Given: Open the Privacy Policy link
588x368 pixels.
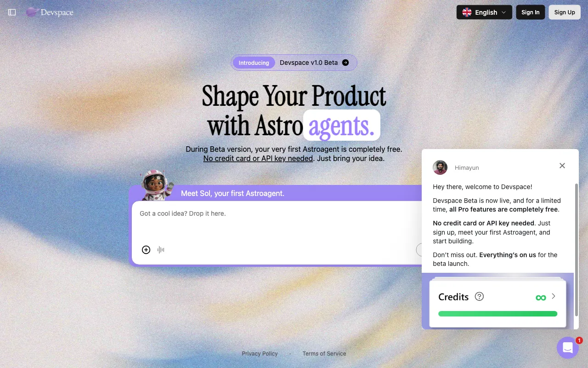Looking at the screenshot, I should [x=260, y=354].
